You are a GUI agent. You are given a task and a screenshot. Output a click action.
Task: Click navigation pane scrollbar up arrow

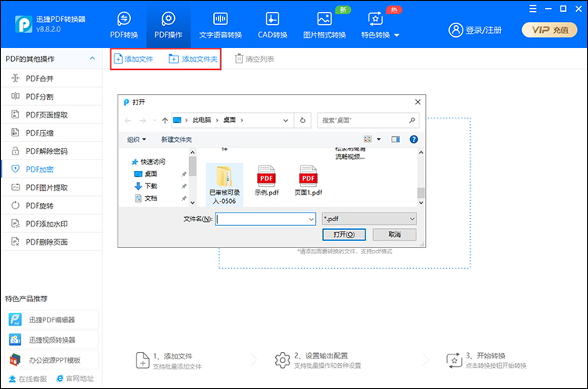(192, 153)
